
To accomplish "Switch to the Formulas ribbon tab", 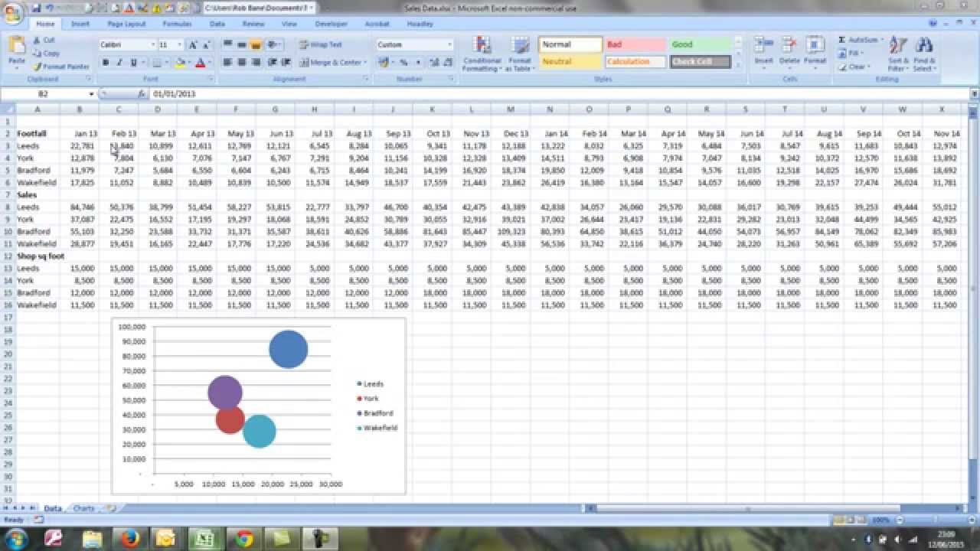I will pos(177,24).
